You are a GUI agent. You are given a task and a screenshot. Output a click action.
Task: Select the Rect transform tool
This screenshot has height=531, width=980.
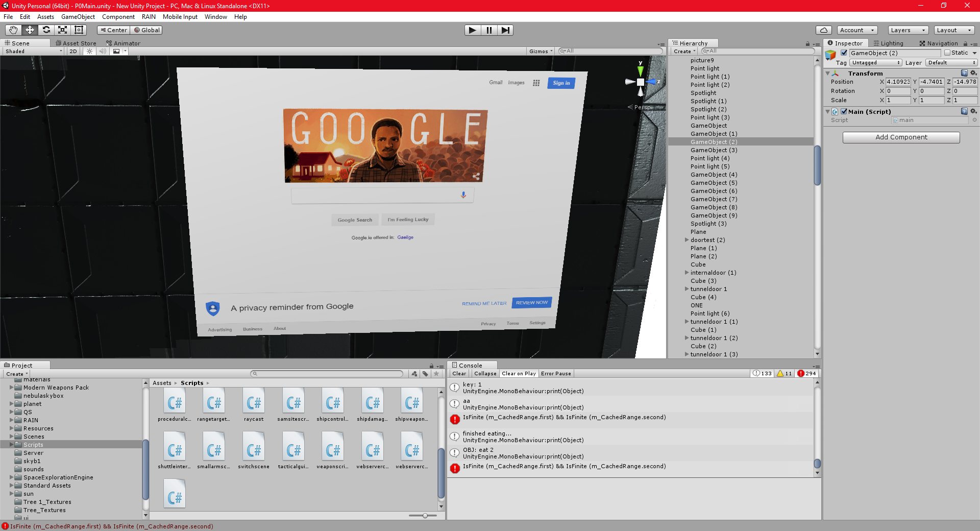79,30
